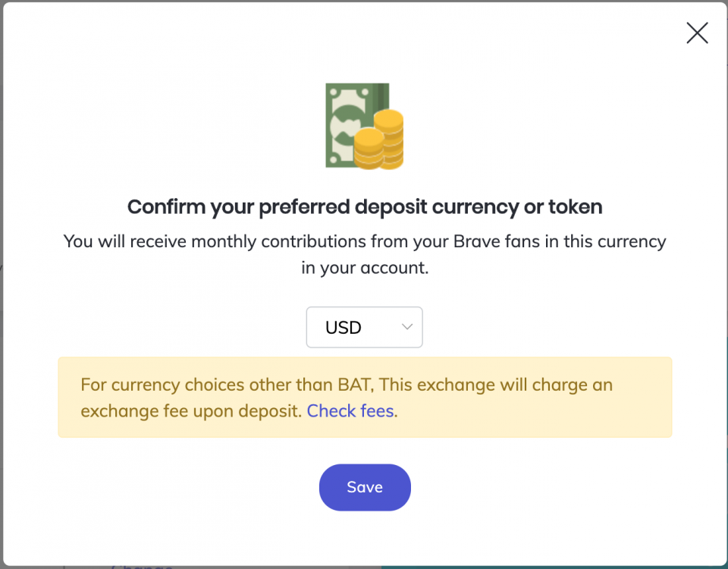Click the dialog heading about deposit currency
728x569 pixels.
(365, 207)
